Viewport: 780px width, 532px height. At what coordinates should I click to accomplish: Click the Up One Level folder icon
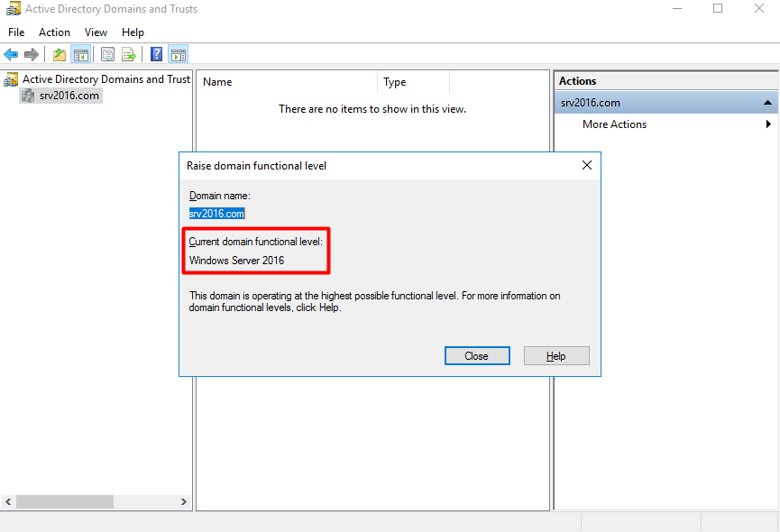tap(60, 55)
